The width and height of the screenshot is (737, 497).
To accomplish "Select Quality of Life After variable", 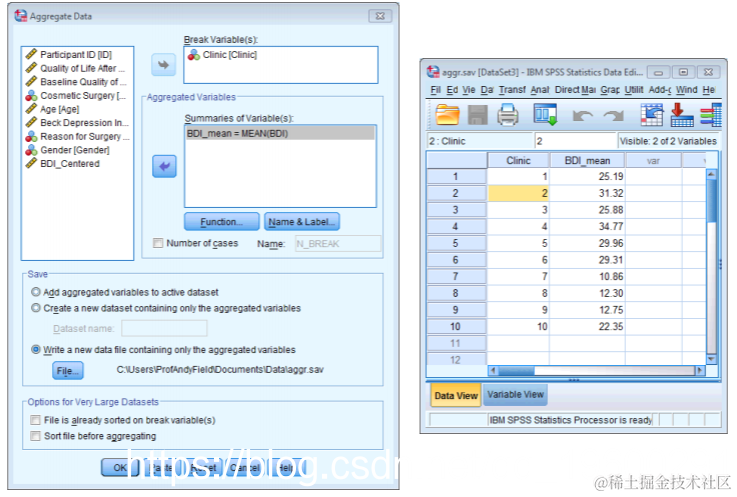I will (x=78, y=68).
